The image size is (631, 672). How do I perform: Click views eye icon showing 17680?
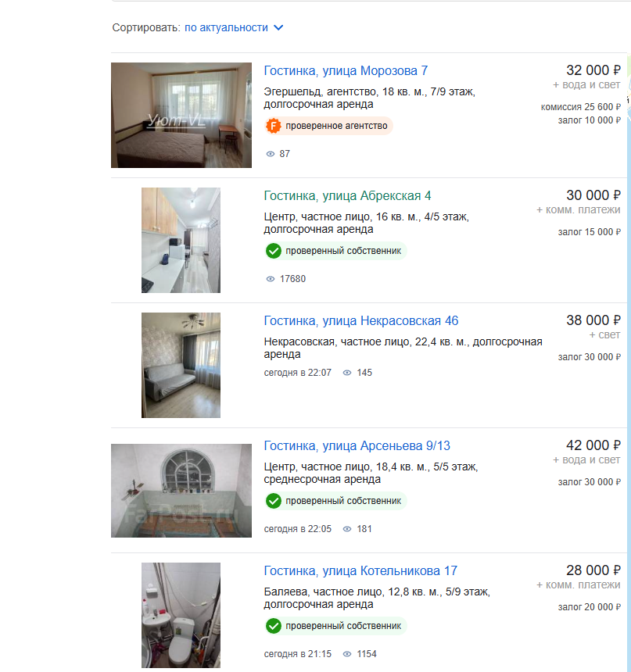coord(271,279)
